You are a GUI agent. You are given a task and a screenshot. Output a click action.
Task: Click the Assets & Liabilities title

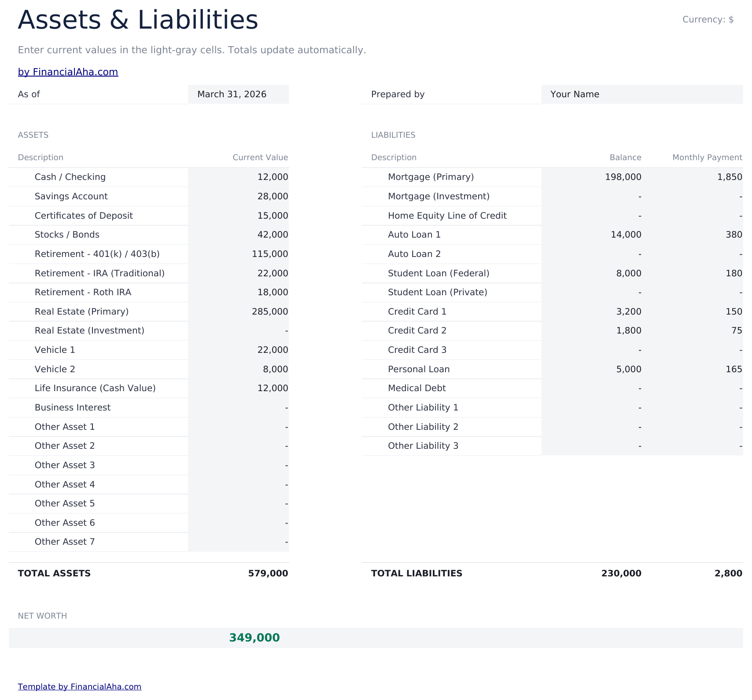[138, 20]
